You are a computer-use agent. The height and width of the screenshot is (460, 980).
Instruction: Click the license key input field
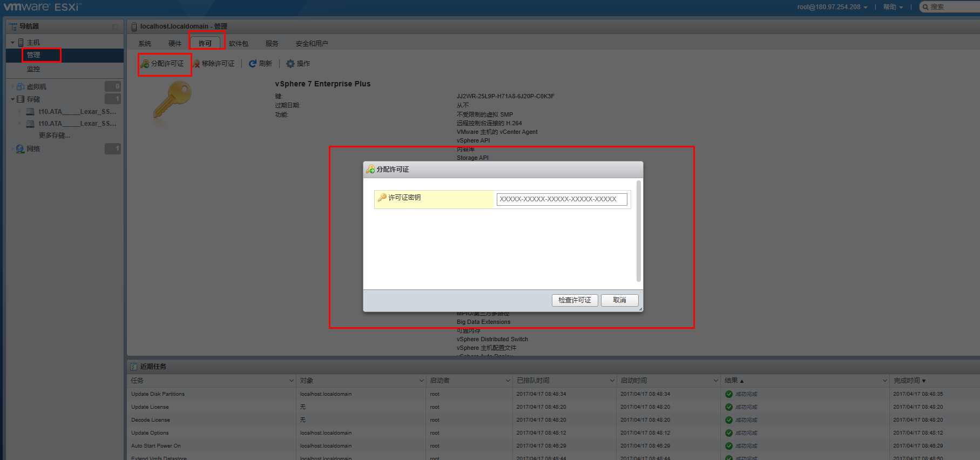click(x=562, y=199)
